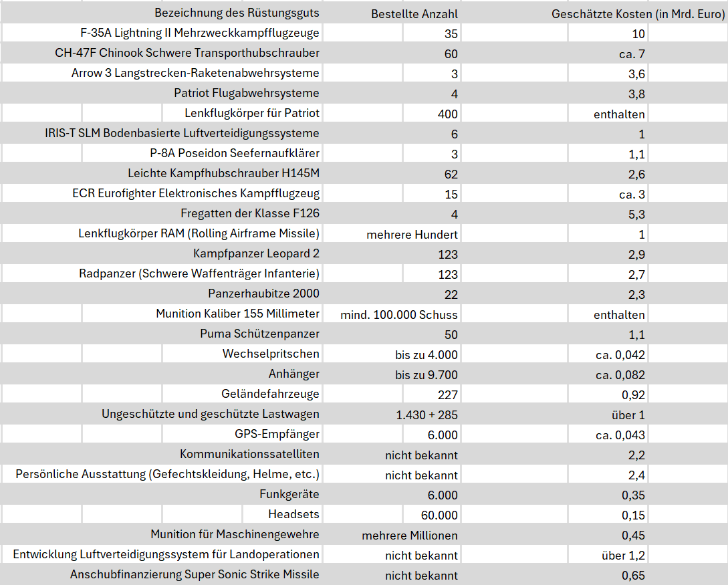The image size is (728, 585).
Task: Select the 'Funkgeräte' cell
Action: click(x=289, y=494)
